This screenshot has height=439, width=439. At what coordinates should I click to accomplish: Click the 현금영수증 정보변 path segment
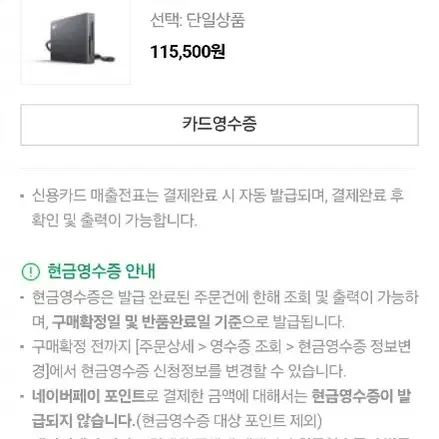point(354,346)
